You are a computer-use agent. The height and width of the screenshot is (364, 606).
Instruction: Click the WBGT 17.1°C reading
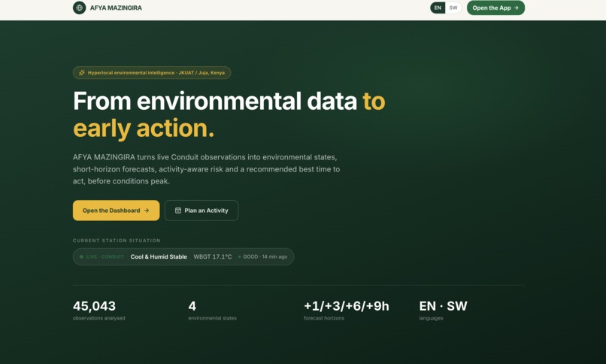click(x=213, y=256)
